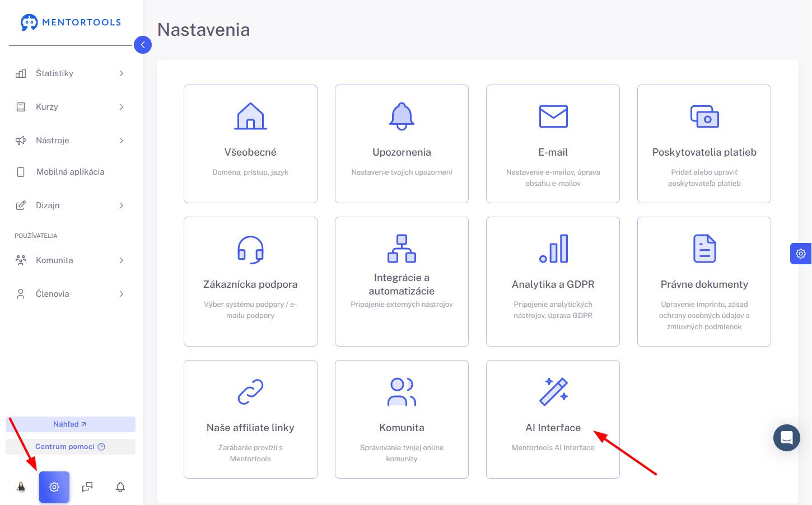Expand the Dizajn submenu arrow
Screen dimensions: 812x505
click(122, 205)
